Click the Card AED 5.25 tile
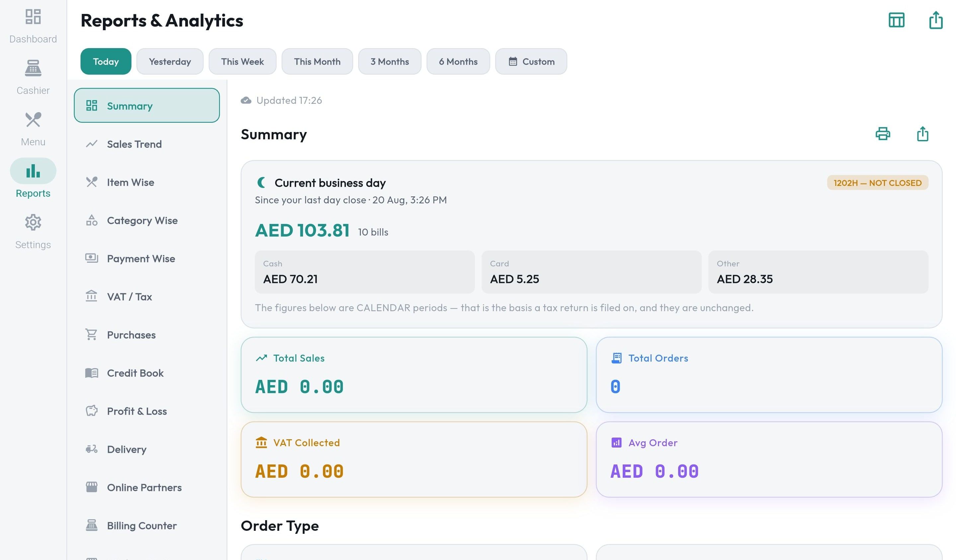 tap(592, 272)
